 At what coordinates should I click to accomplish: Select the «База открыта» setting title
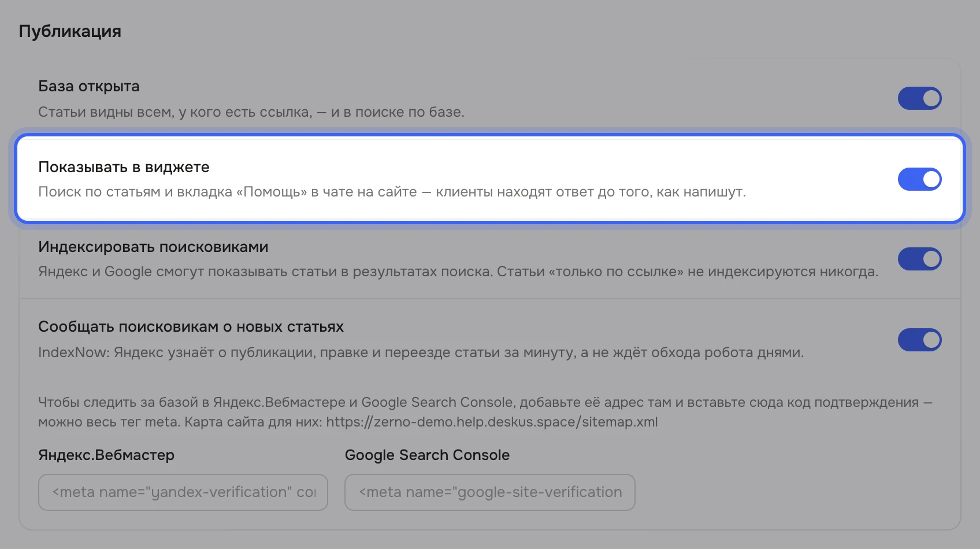tap(89, 86)
